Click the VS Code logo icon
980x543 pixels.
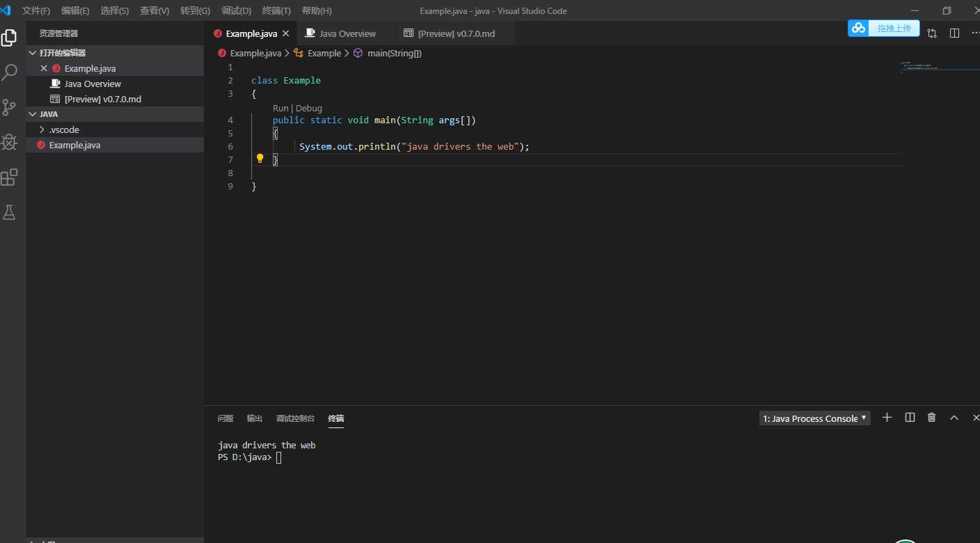click(x=6, y=10)
